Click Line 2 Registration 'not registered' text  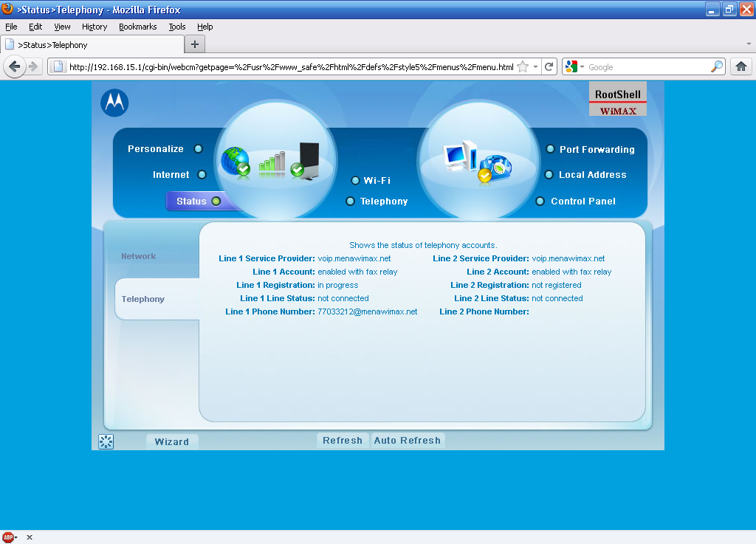[557, 285]
